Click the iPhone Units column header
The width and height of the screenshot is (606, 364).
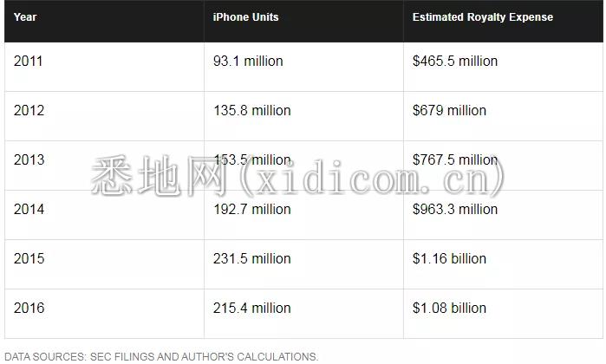(x=303, y=21)
